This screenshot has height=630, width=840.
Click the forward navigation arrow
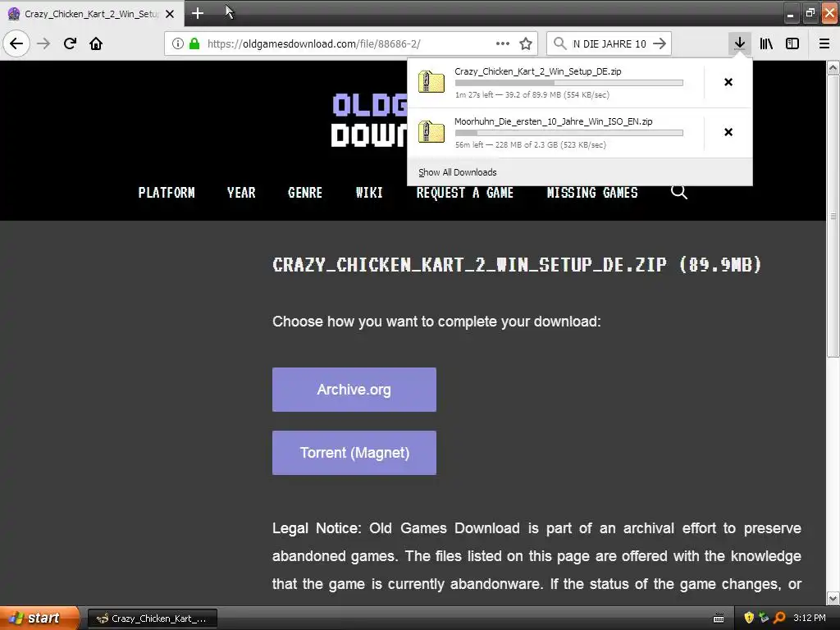pos(43,43)
